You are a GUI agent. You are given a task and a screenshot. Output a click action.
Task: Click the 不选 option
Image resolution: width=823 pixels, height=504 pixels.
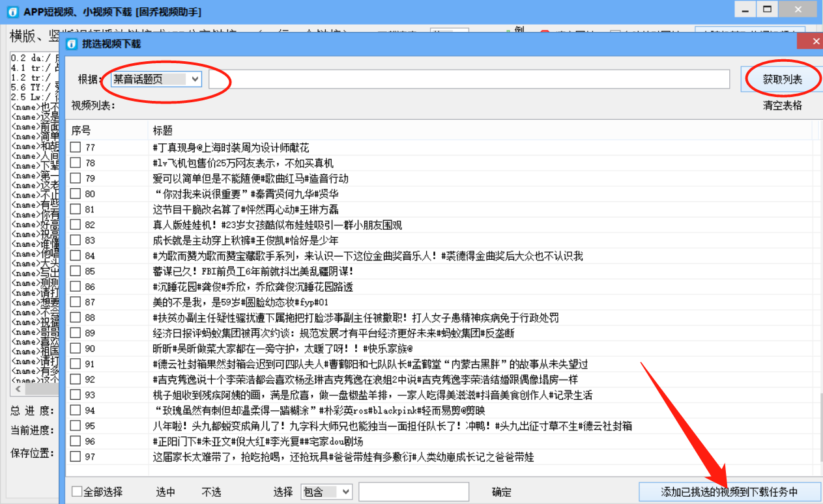pyautogui.click(x=211, y=492)
